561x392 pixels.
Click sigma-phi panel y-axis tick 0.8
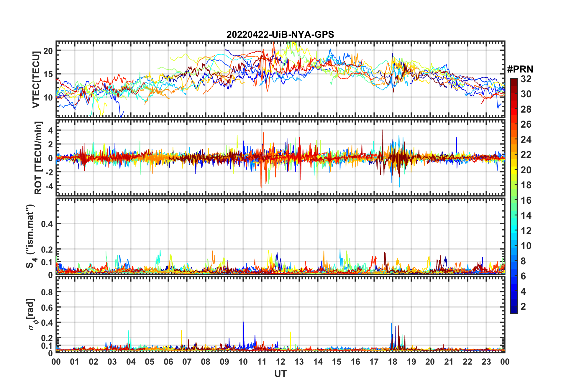(47, 292)
